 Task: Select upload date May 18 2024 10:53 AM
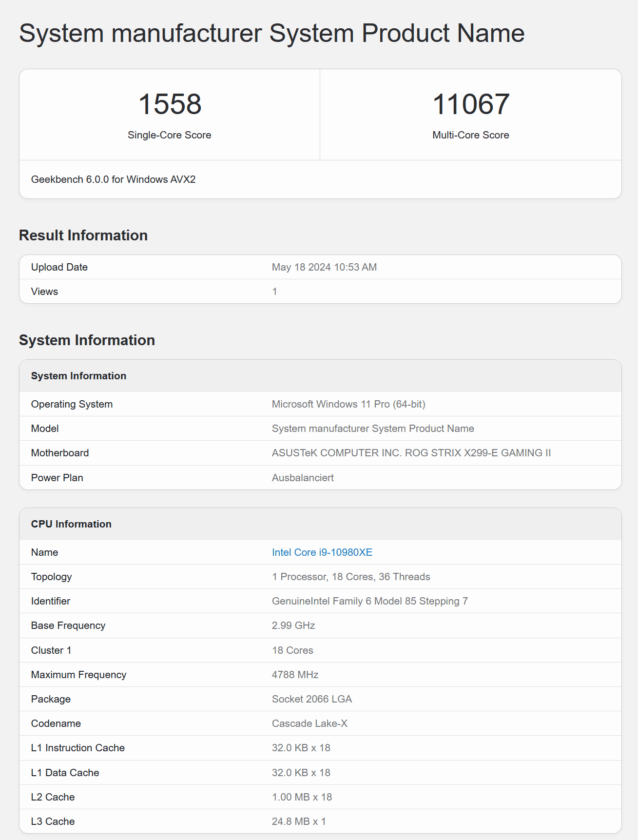pos(324,267)
